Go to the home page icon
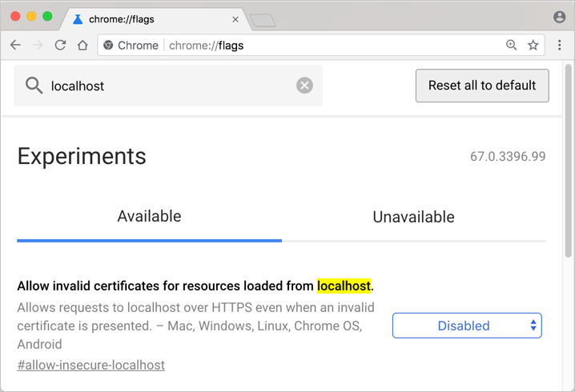The width and height of the screenshot is (575, 392). pyautogui.click(x=82, y=46)
